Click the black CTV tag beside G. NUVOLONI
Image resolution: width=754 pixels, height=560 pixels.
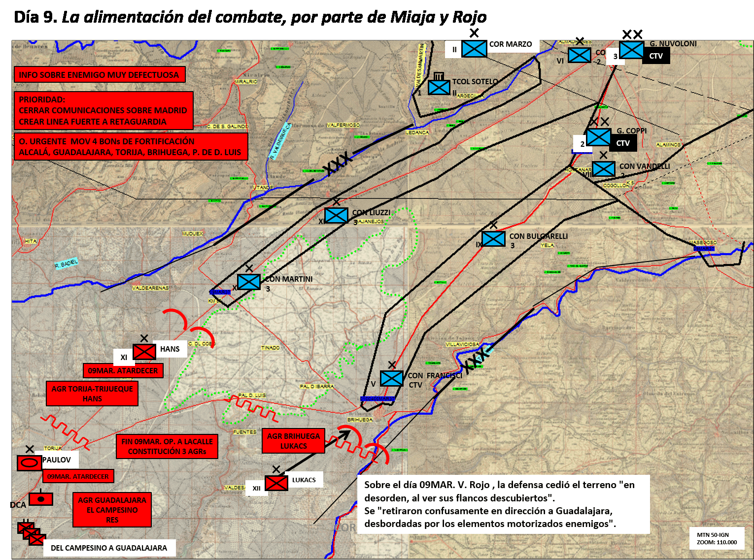(656, 56)
